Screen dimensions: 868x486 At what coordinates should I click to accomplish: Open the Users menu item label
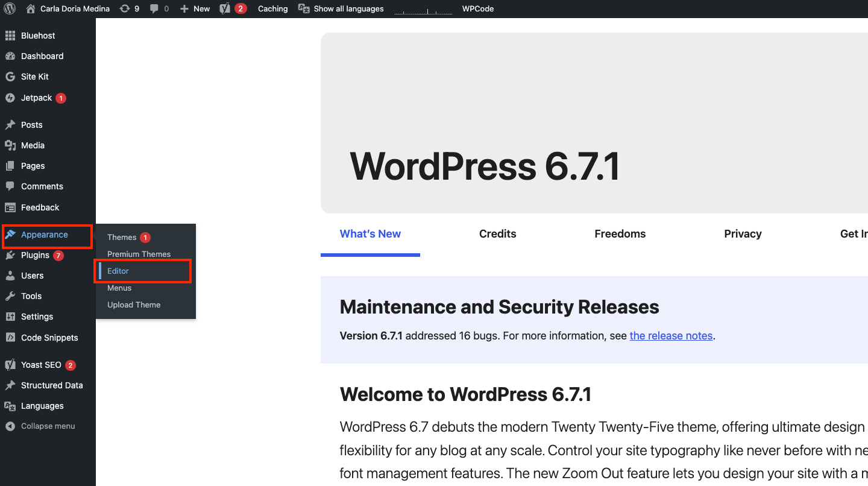click(32, 276)
